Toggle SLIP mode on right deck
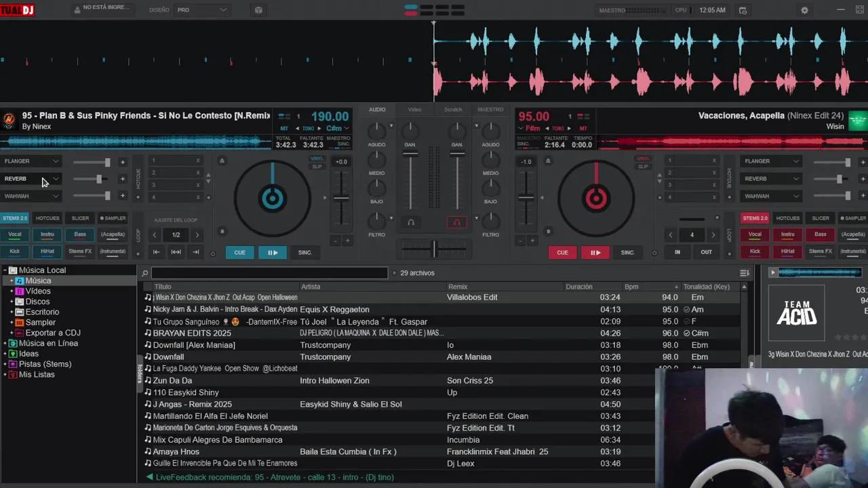868x488 pixels. 642,166
